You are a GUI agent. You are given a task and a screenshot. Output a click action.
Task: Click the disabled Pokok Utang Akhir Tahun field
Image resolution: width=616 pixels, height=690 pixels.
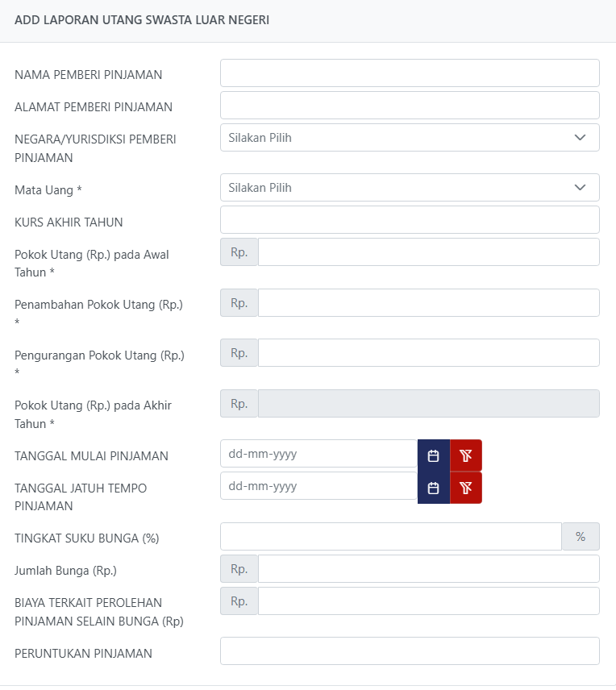tap(428, 404)
